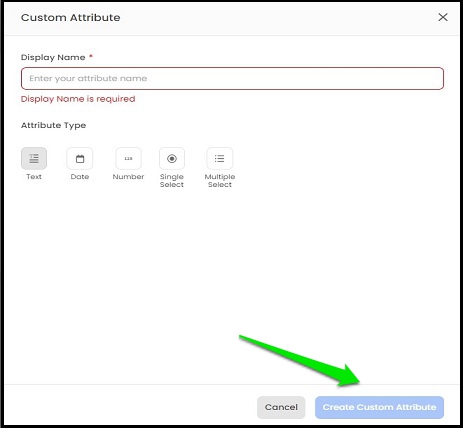Click the Create Custom Attribute button
Screen dimensions: 463x428
click(x=379, y=407)
